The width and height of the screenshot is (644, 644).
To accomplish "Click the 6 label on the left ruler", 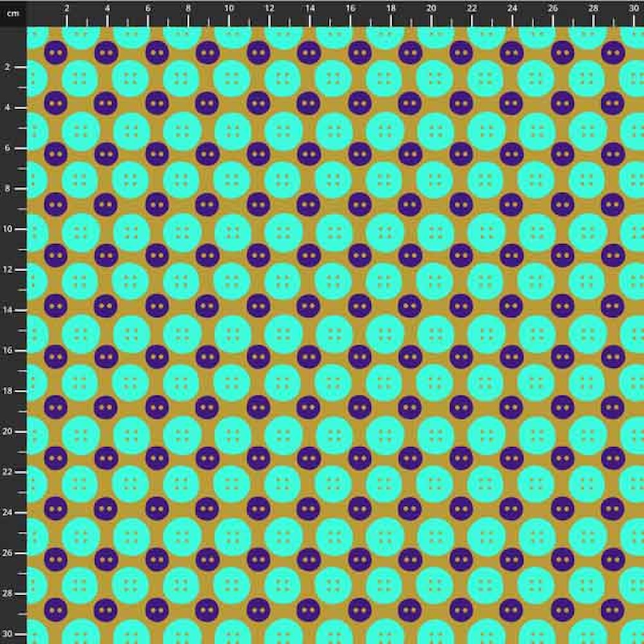I will [x=8, y=148].
